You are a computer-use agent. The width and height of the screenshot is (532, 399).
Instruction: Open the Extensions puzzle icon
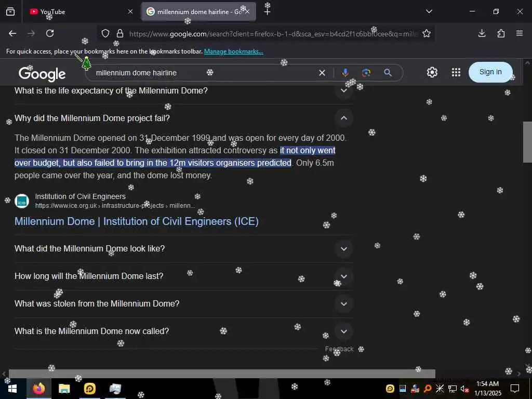click(501, 33)
